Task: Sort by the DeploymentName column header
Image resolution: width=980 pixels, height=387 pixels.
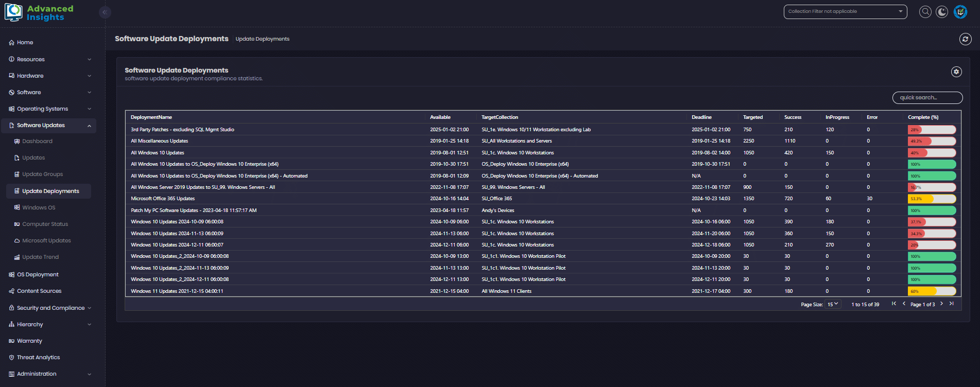Action: (151, 117)
